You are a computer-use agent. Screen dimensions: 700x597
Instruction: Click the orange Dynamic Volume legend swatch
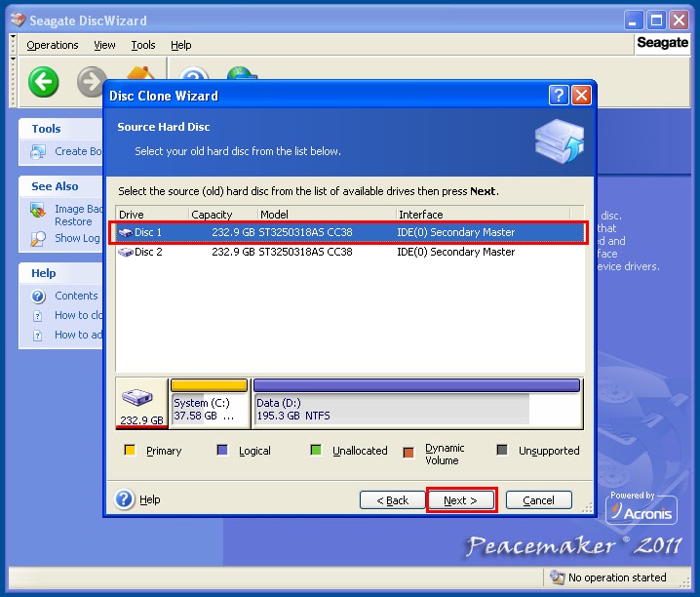coord(408,453)
